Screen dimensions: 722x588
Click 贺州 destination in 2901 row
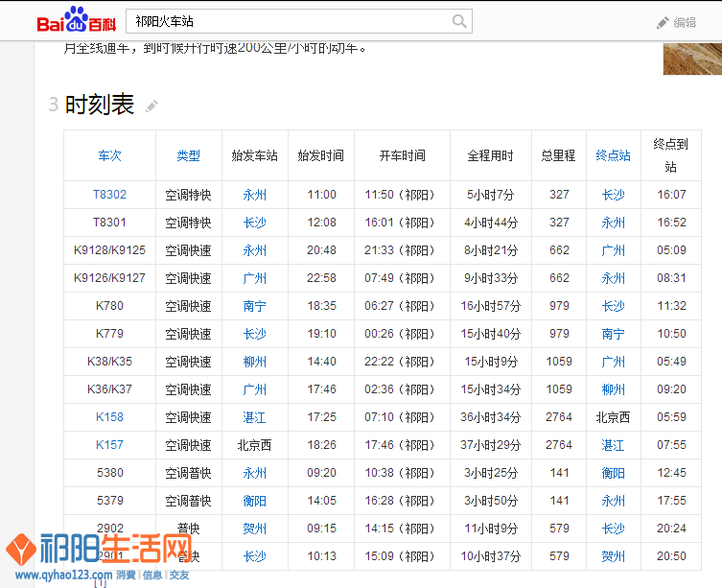(x=614, y=556)
